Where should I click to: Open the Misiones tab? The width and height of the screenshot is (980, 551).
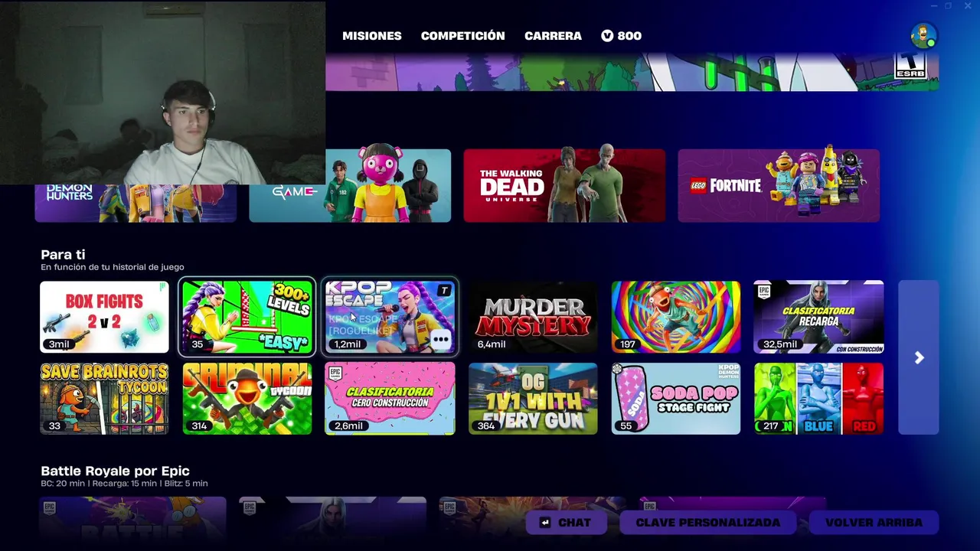tap(371, 36)
